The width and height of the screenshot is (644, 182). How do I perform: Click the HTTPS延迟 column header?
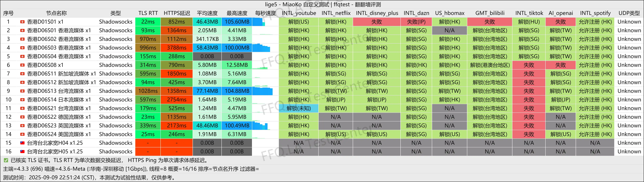tap(177, 13)
